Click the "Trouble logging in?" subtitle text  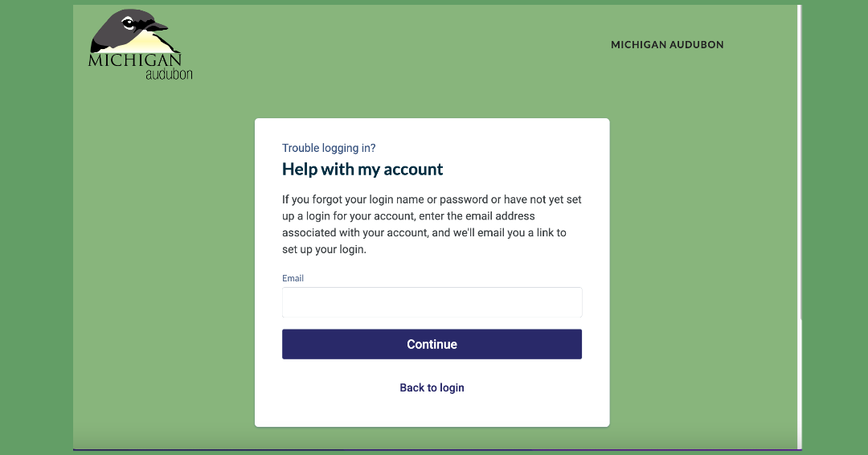tap(329, 148)
